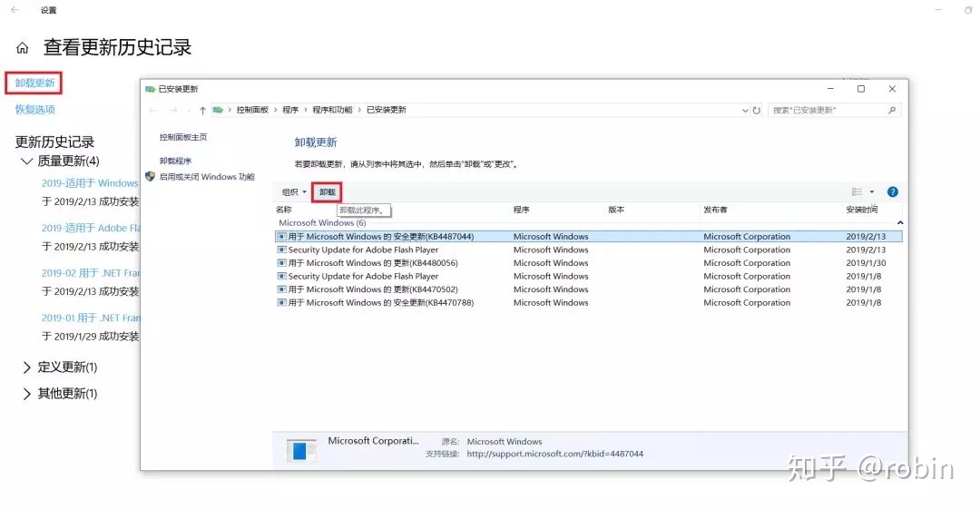Click the refresh icon beside the address bar
The height and width of the screenshot is (509, 980).
click(756, 110)
